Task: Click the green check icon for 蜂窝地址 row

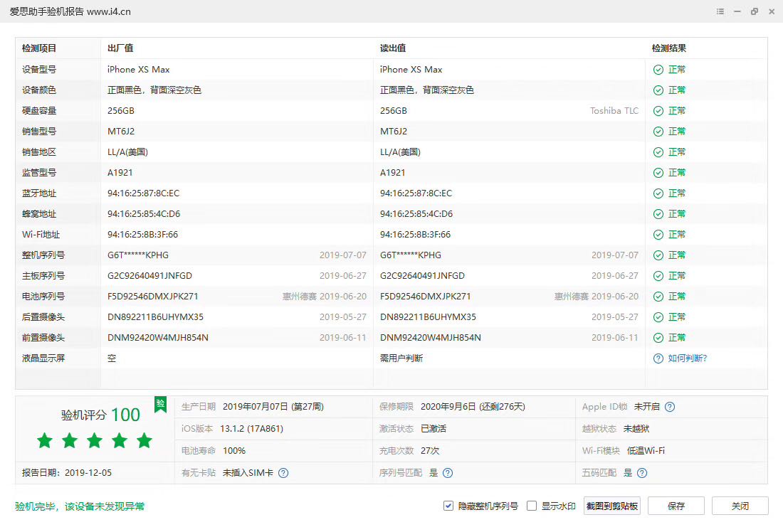Action: tap(658, 214)
